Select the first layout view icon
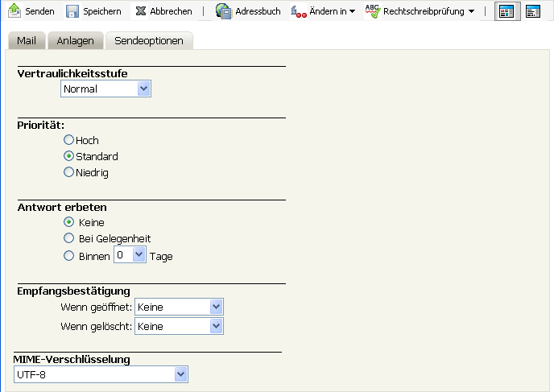The width and height of the screenshot is (554, 392). pyautogui.click(x=507, y=11)
